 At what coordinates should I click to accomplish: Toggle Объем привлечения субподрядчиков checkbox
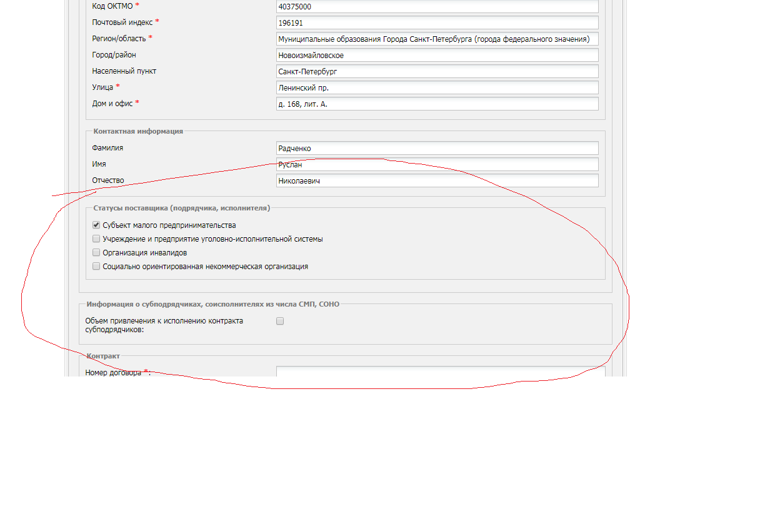(280, 321)
